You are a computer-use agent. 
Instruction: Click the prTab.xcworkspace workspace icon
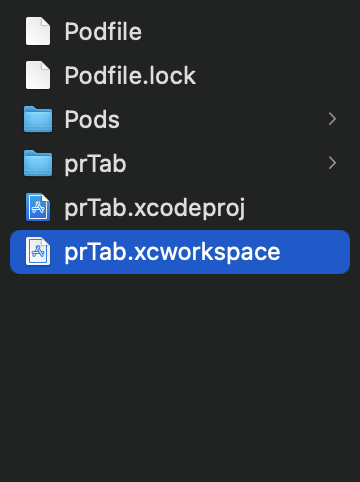(38, 251)
